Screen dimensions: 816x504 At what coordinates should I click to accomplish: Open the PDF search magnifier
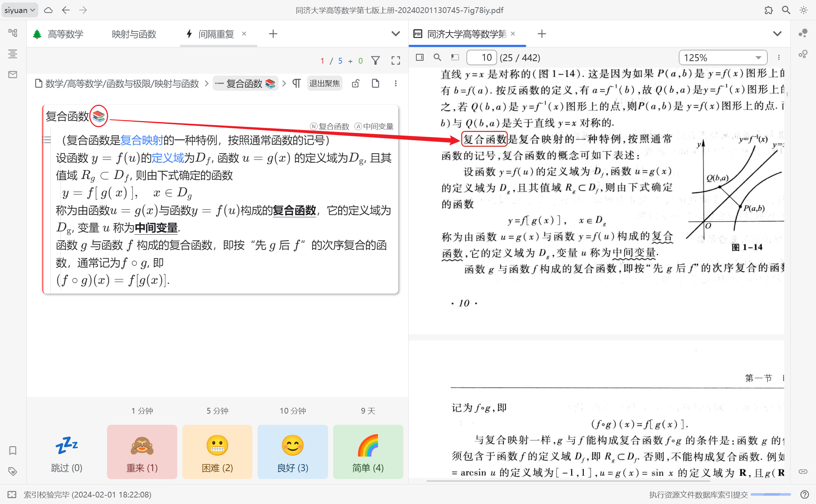(x=437, y=57)
